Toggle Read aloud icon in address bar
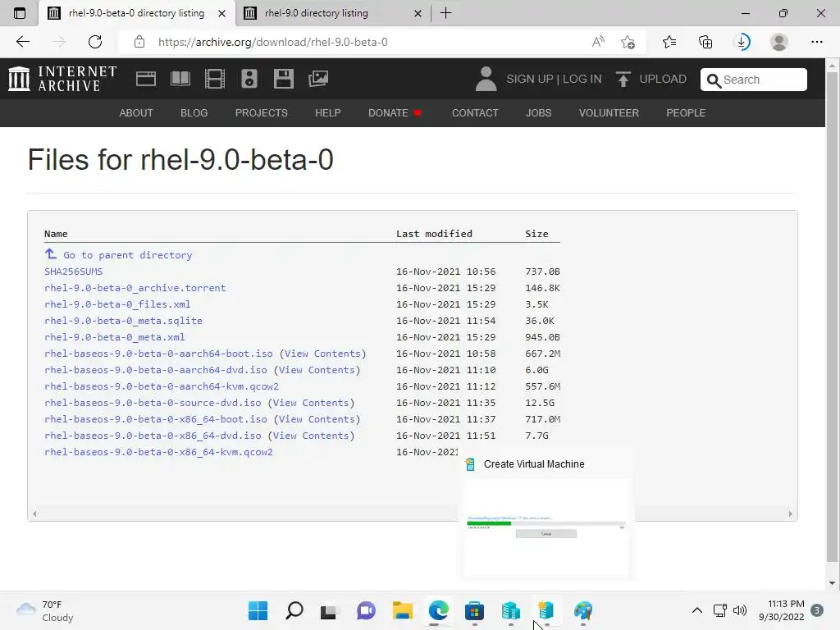 coord(598,42)
